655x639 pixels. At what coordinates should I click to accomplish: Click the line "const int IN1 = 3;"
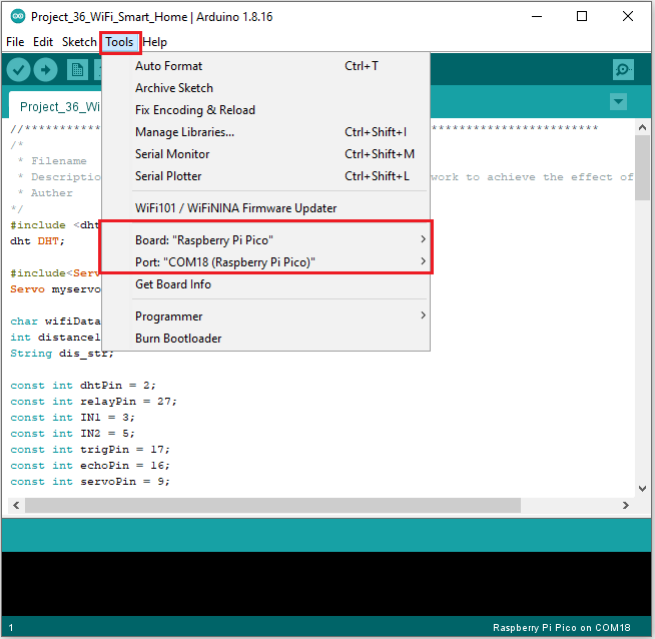click(72, 418)
